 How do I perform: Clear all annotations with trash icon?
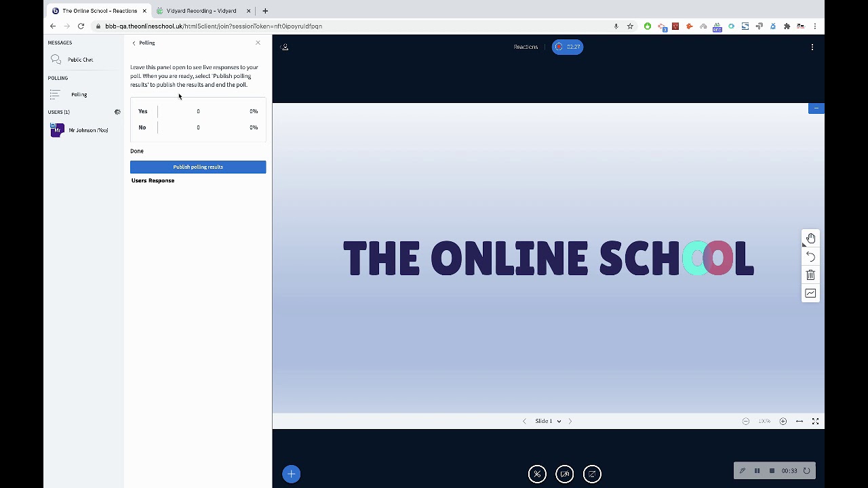pyautogui.click(x=810, y=274)
